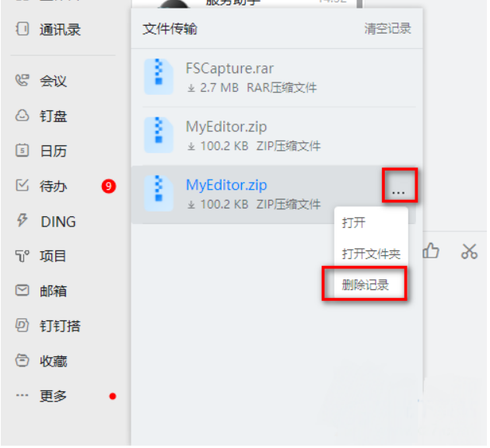Screen dimensions: 490x448
Task: Open the 钉钉搭 sidebar icon
Action: point(22,326)
